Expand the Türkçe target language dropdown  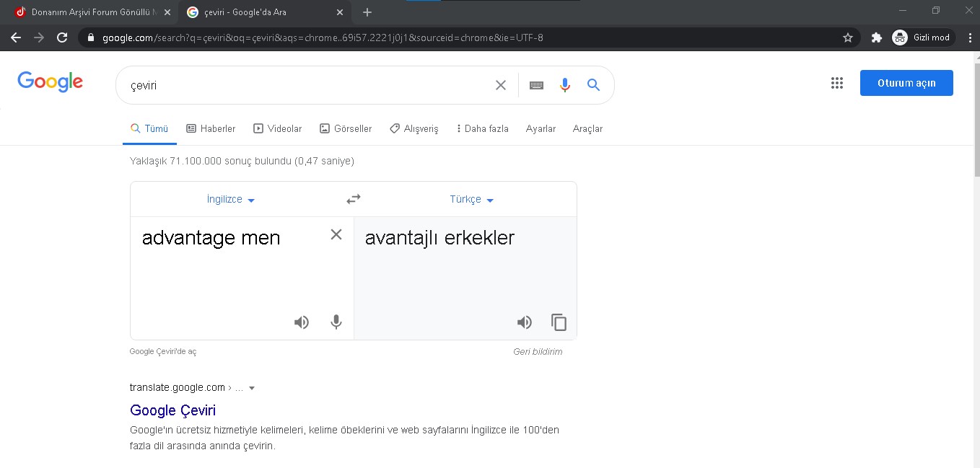(472, 200)
